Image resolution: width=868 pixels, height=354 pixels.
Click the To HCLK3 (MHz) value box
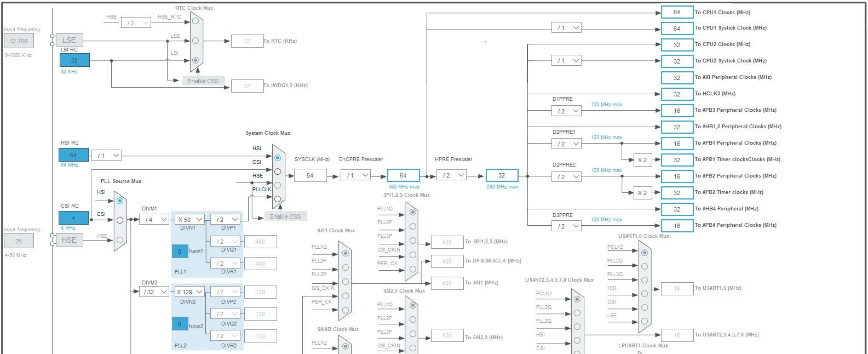677,94
